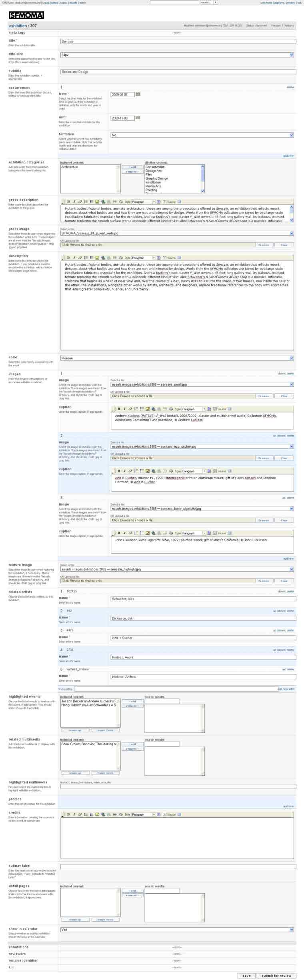Insert numbered list in press description editor

[x=86, y=202]
